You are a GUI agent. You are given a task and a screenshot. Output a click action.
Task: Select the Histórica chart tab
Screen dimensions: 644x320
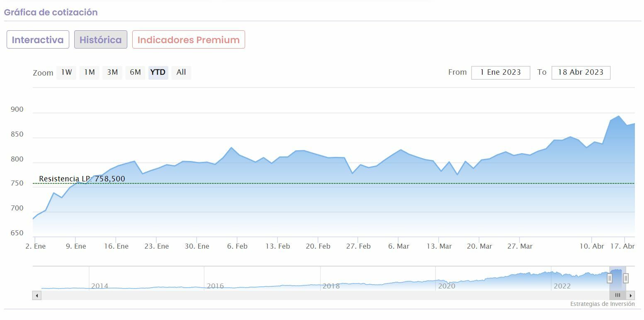(x=101, y=40)
